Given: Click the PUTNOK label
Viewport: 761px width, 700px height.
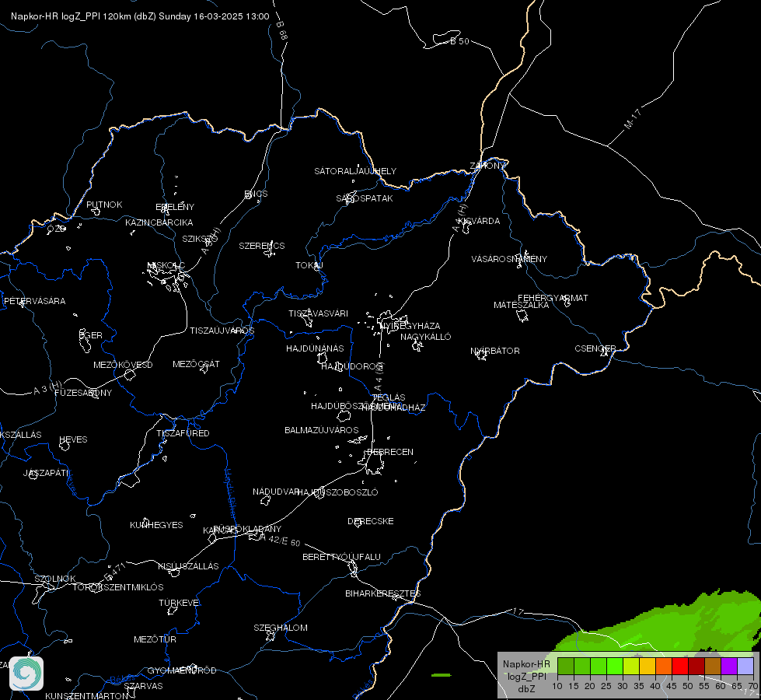Looking at the screenshot, I should pos(104,205).
